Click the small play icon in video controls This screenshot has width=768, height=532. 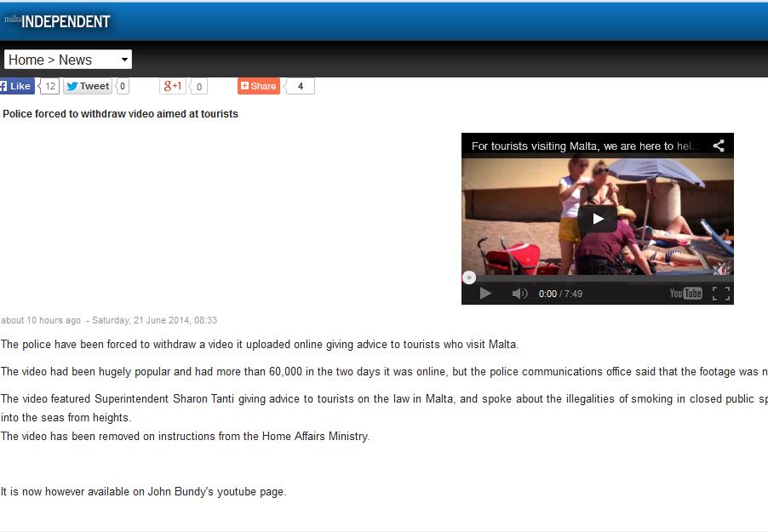[485, 294]
